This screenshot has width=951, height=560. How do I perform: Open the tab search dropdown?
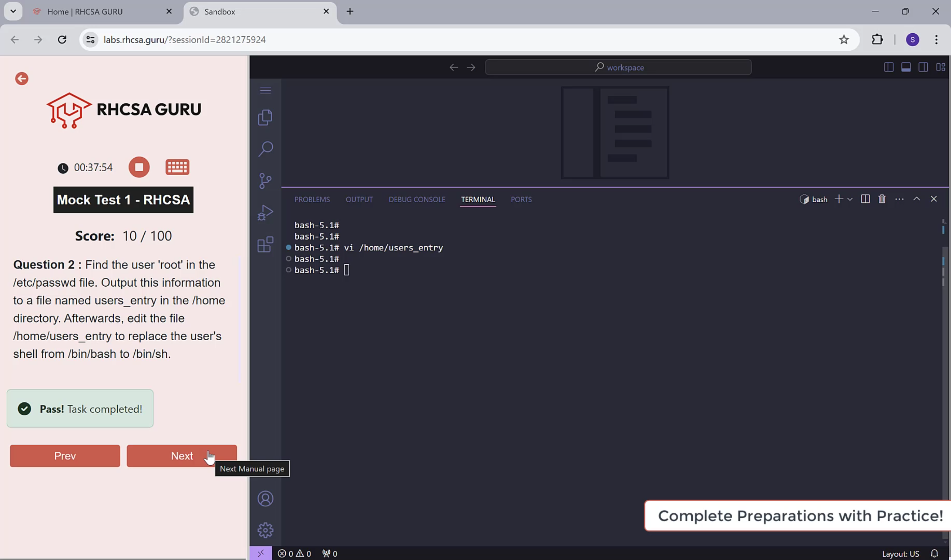13,11
